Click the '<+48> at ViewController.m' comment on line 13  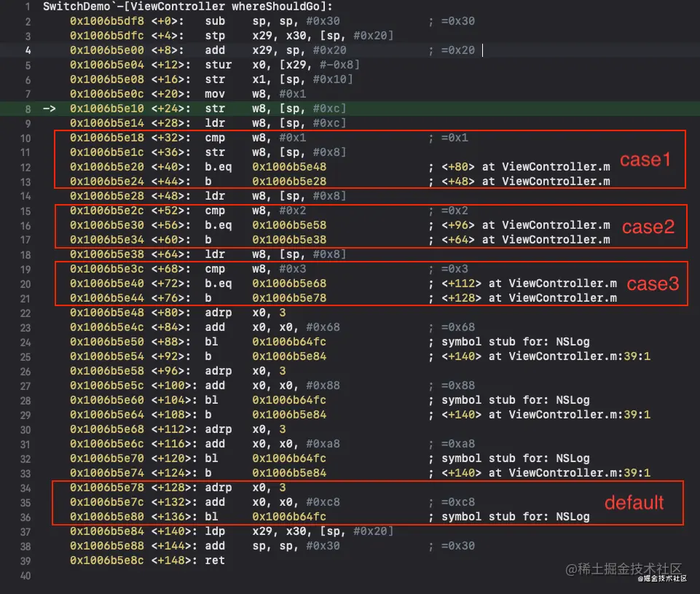[x=525, y=181]
